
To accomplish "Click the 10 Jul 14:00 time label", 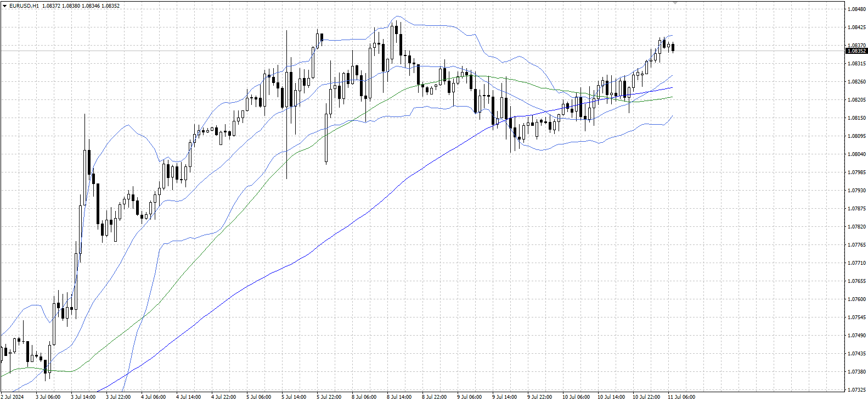I will (x=611, y=397).
